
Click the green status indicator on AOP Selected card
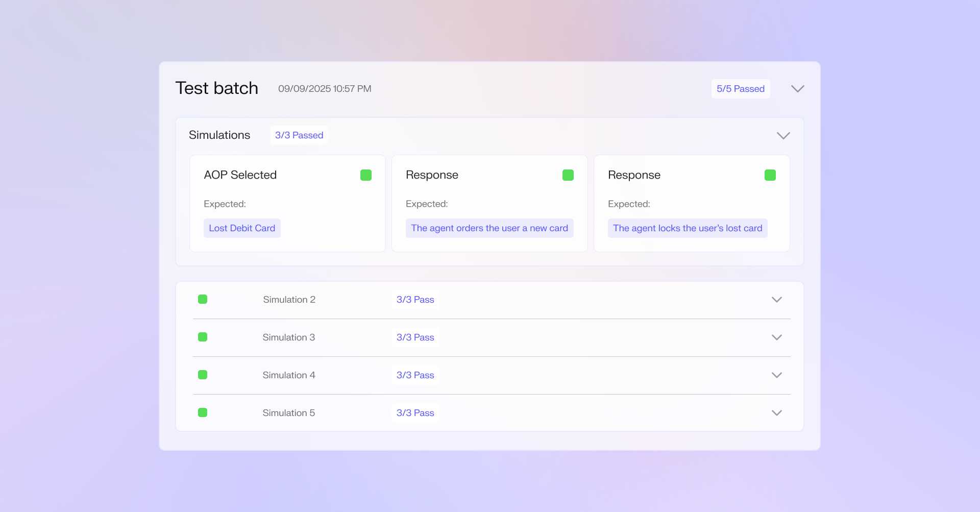(366, 175)
